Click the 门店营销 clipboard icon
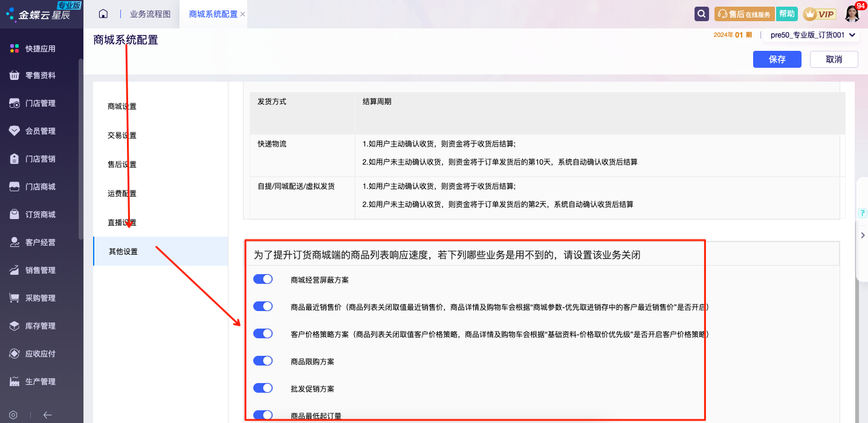Image resolution: width=868 pixels, height=423 pixels. (15, 159)
